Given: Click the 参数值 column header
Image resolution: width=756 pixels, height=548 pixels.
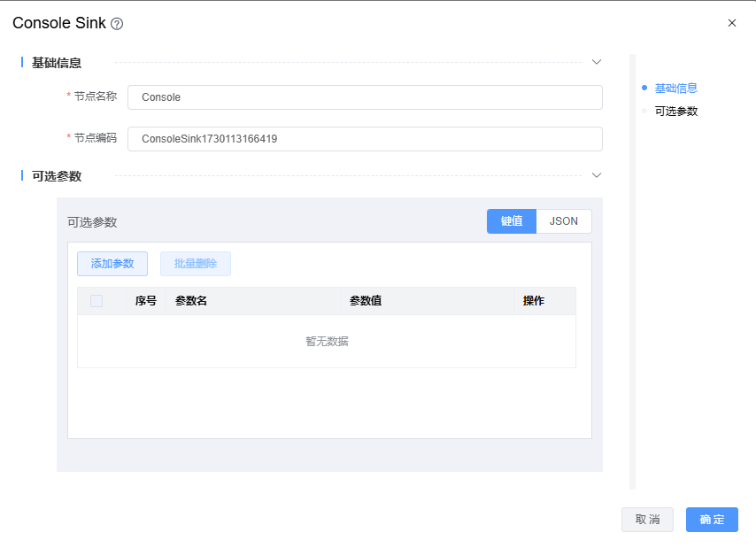Looking at the screenshot, I should (366, 301).
